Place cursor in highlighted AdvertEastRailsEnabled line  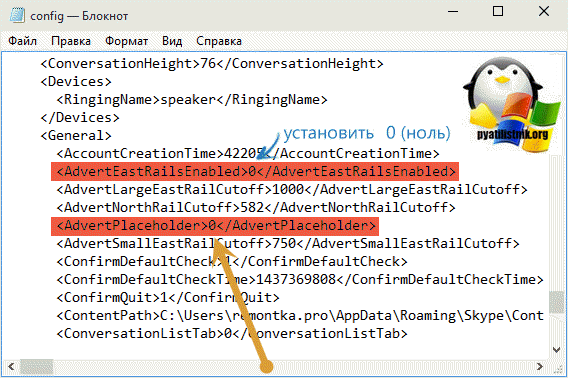coord(255,171)
